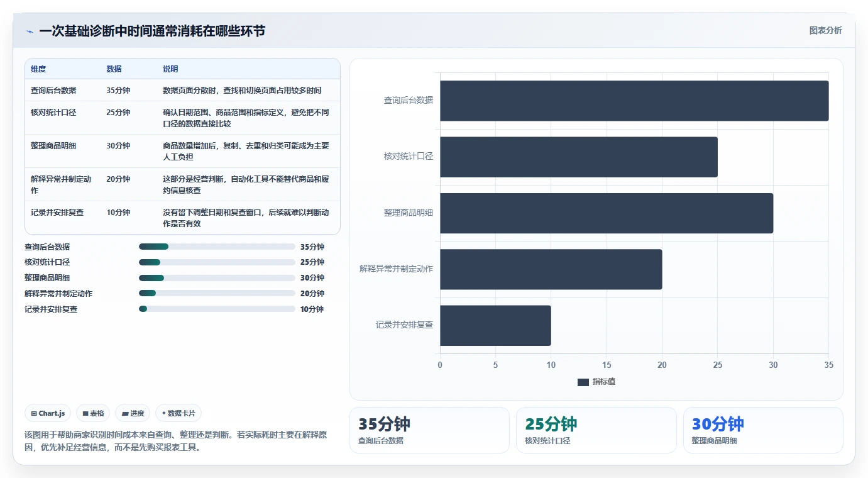Screen dimensions: 868x478
Task: Select the 表格 tag chip
Action: [x=93, y=413]
